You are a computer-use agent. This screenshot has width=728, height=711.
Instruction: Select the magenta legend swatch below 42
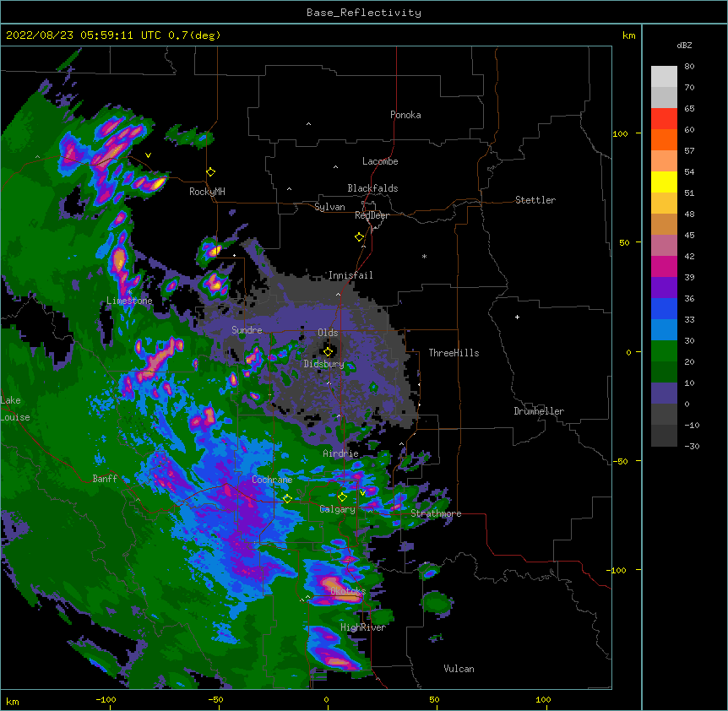point(664,266)
